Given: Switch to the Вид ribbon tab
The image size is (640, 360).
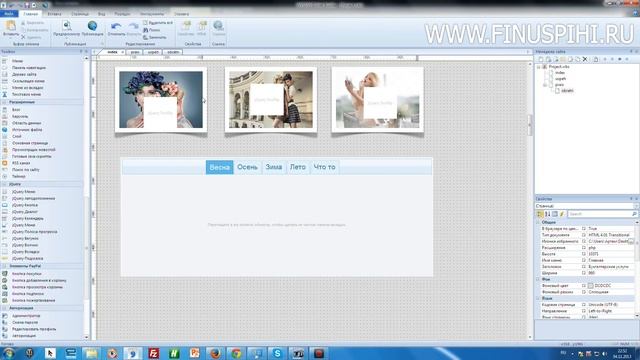Looking at the screenshot, I should pyautogui.click(x=101, y=14).
